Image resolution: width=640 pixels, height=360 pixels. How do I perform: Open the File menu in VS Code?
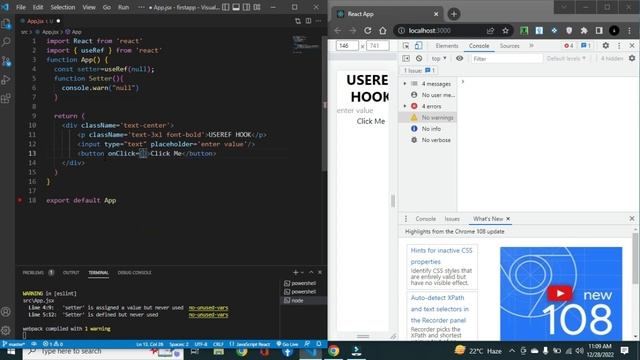coord(21,7)
